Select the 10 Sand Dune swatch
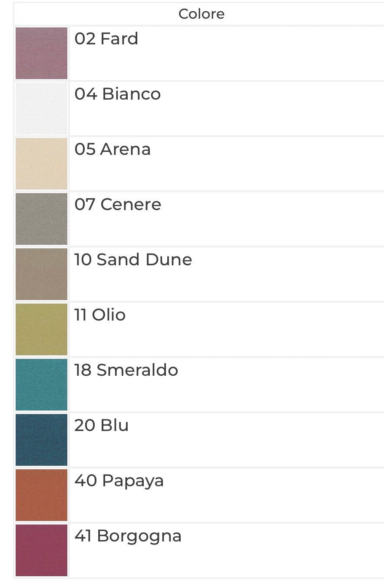 (42, 274)
